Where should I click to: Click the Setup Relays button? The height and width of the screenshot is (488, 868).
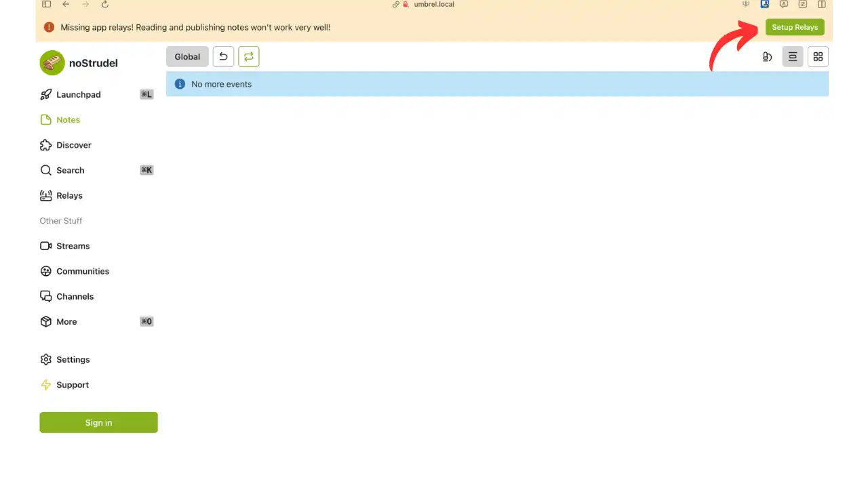tap(795, 27)
